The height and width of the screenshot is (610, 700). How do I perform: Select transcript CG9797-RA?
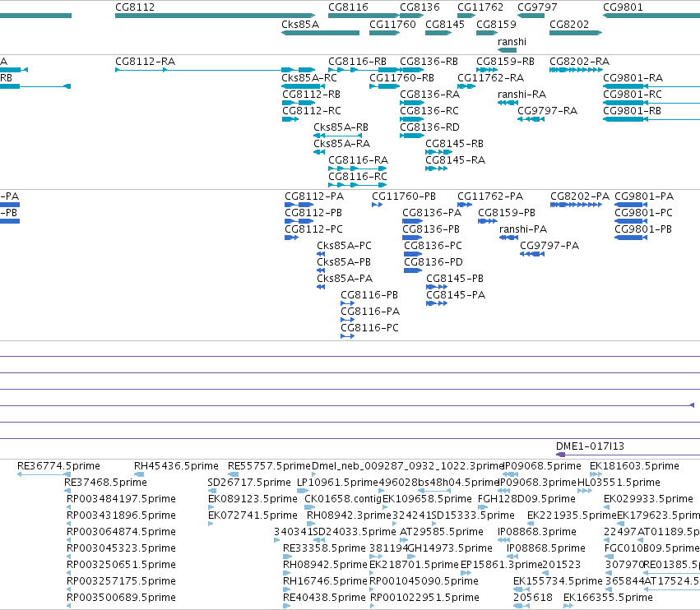coord(531,119)
